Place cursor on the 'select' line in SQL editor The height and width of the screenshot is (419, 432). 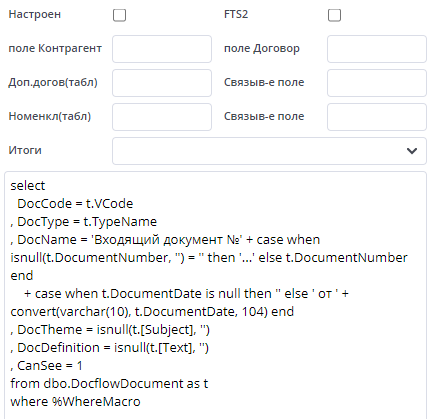click(28, 186)
